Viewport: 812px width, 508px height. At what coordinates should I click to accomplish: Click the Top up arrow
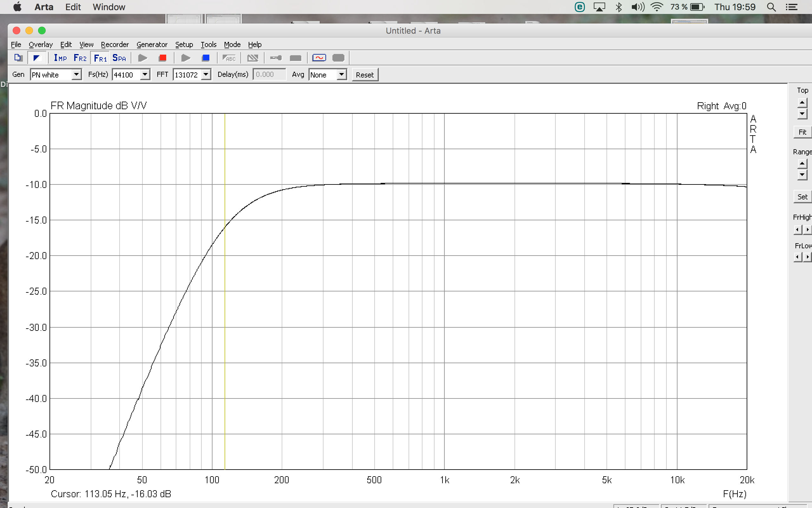[x=802, y=103]
